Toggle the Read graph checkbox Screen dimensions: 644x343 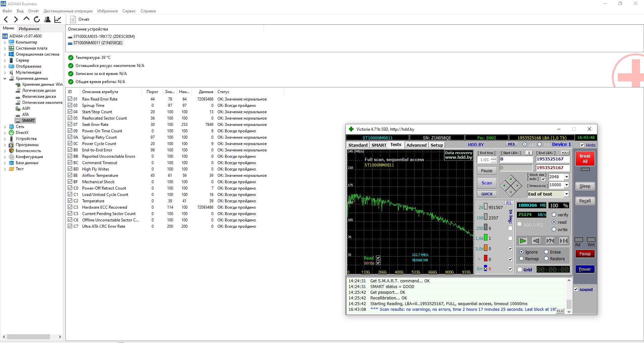[x=378, y=258]
